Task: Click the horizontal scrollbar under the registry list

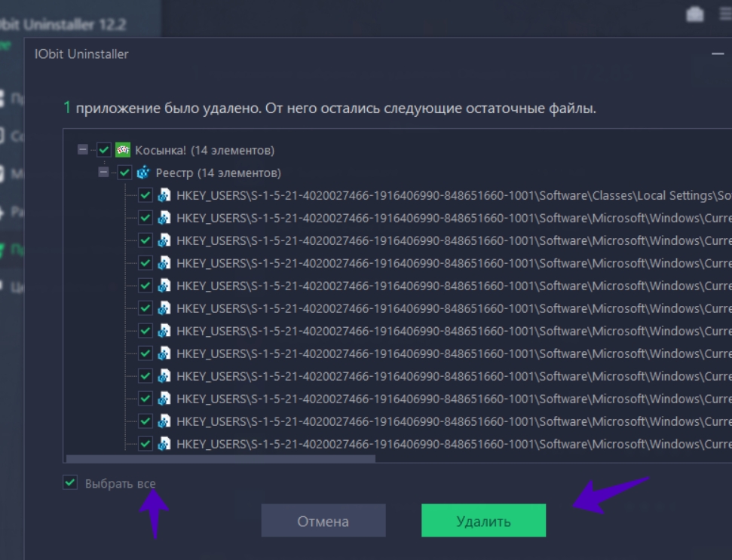Action: pyautogui.click(x=220, y=459)
